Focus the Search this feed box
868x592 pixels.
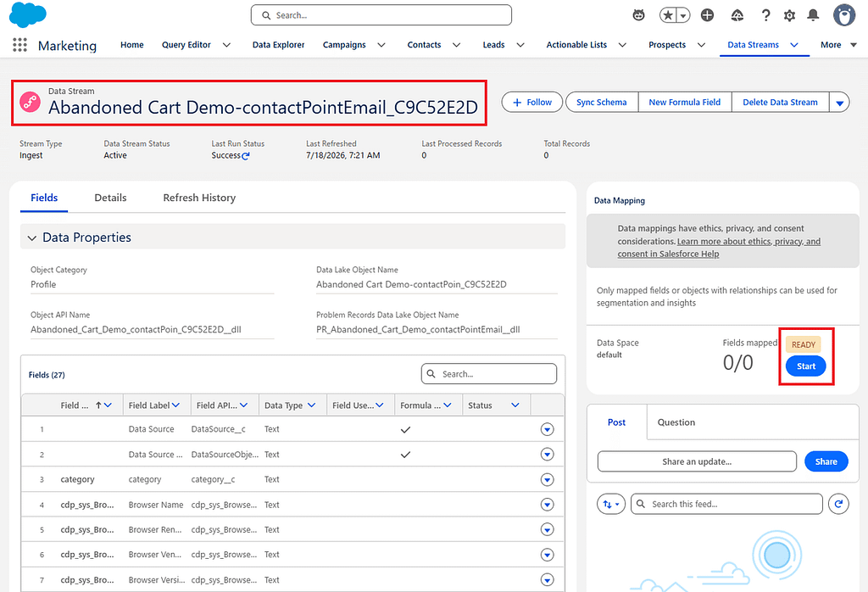click(726, 504)
